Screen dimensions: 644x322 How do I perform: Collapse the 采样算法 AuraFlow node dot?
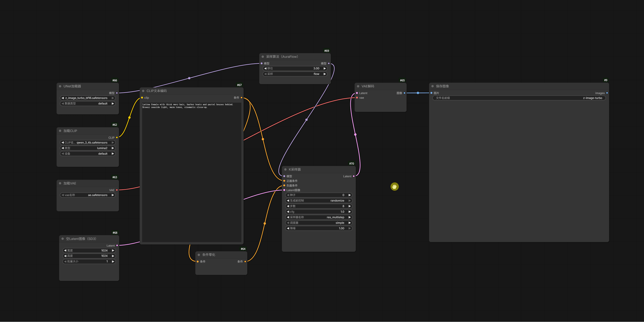click(263, 57)
